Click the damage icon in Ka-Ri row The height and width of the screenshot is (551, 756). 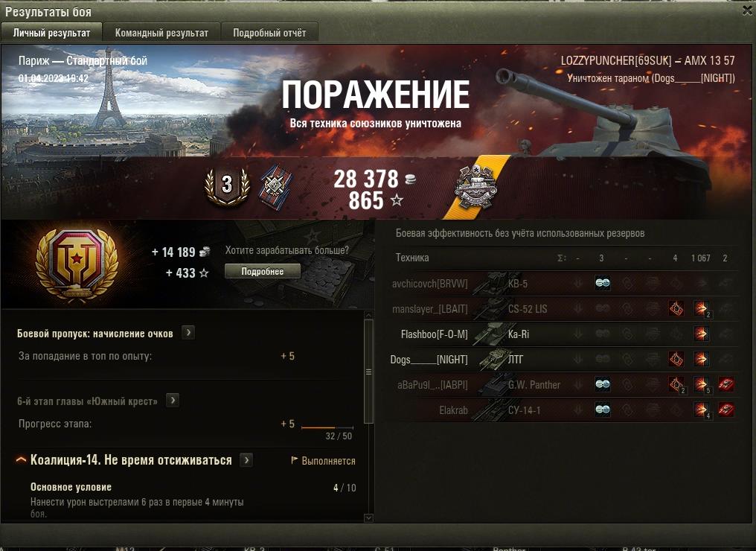pos(701,334)
